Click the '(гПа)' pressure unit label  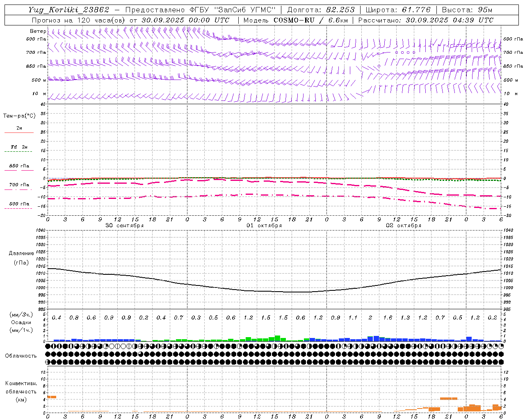tap(21, 263)
